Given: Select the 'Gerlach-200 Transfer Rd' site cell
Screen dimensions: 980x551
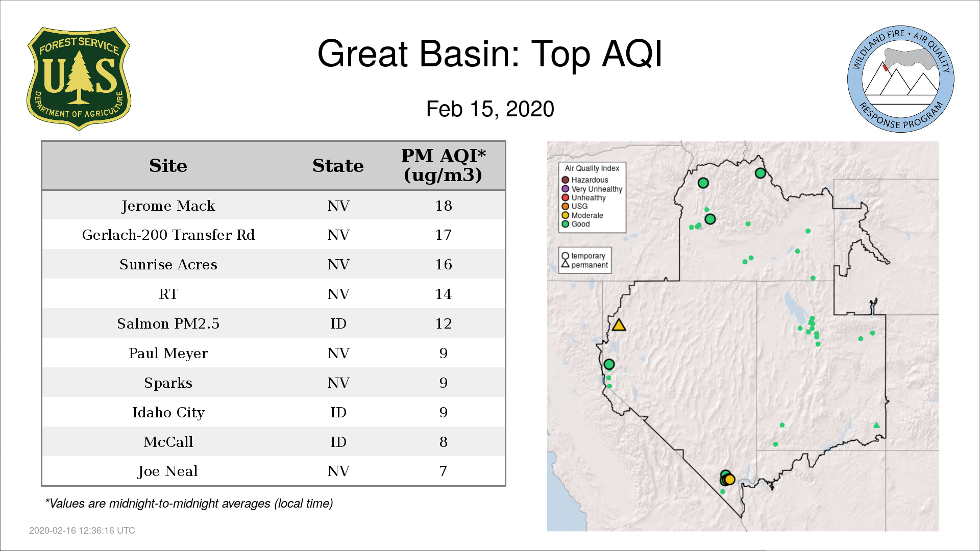Looking at the screenshot, I should click(168, 235).
